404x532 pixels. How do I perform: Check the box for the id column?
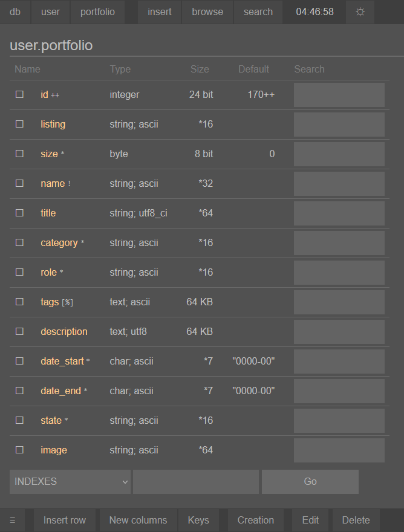pyautogui.click(x=19, y=95)
